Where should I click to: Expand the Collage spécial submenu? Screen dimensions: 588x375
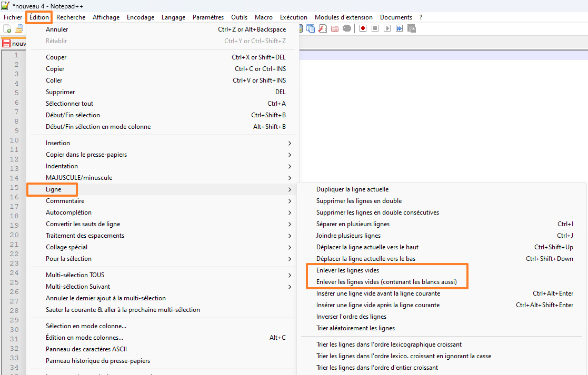coord(67,247)
